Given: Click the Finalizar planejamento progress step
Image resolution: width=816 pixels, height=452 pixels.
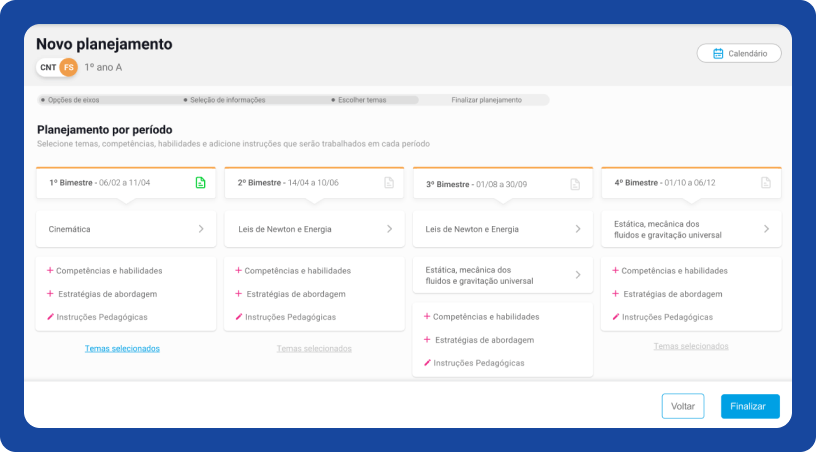Looking at the screenshot, I should click(486, 100).
